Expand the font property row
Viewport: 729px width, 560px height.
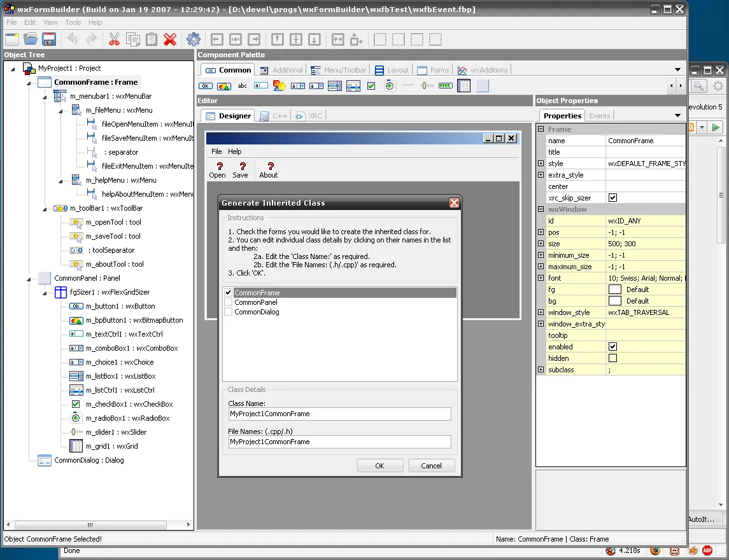point(541,278)
